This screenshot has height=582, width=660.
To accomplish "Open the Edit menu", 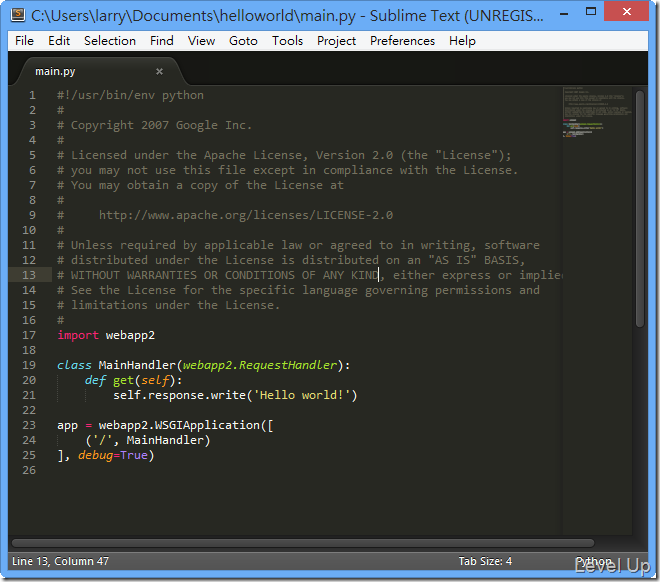I will pyautogui.click(x=59, y=41).
